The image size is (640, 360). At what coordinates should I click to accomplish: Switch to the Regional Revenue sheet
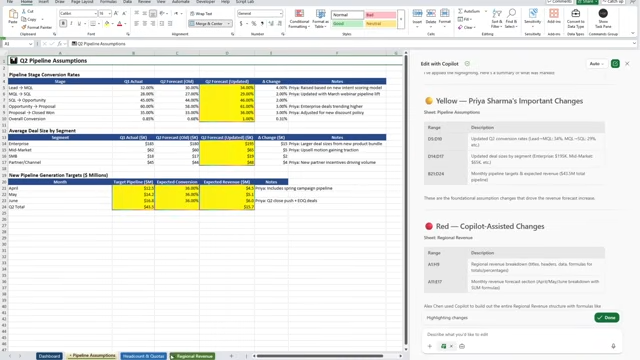192,356
